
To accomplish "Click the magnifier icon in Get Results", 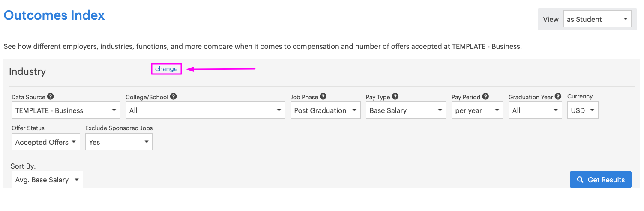I will (580, 180).
